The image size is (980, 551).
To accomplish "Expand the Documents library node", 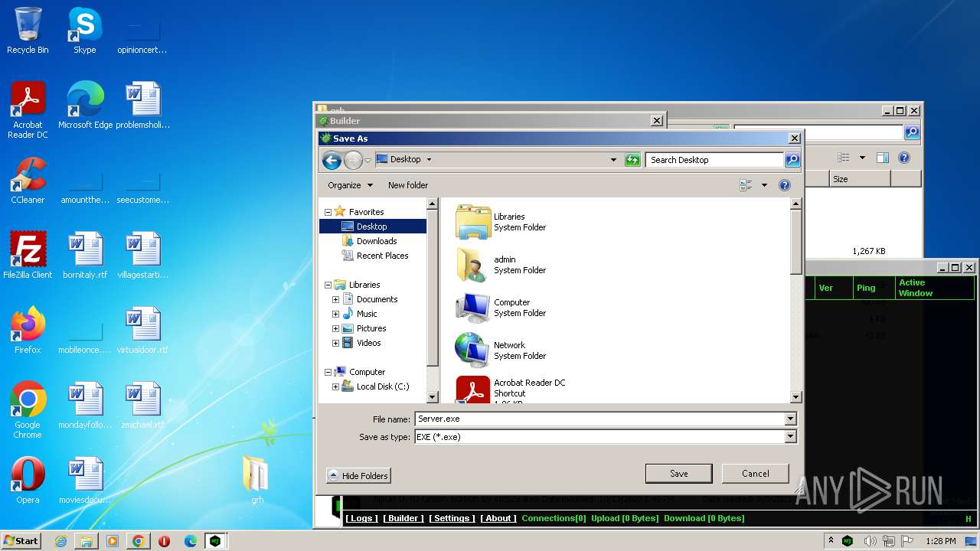I will [x=335, y=299].
